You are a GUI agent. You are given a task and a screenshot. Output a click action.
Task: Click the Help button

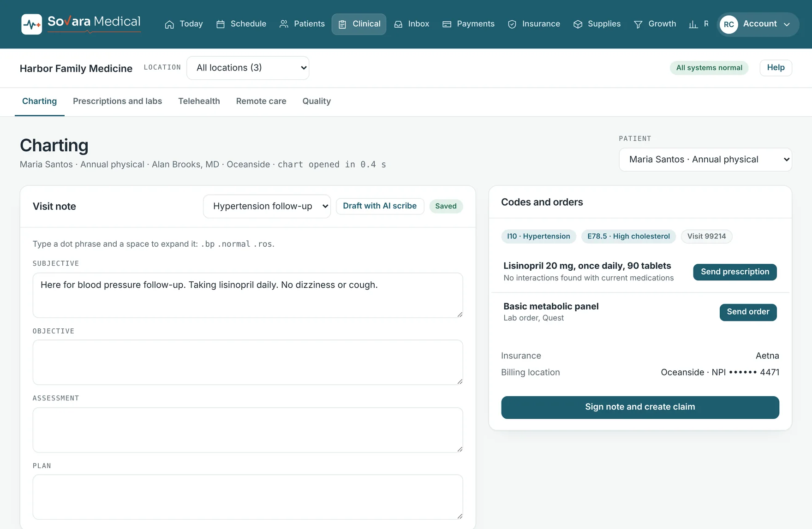pos(776,68)
